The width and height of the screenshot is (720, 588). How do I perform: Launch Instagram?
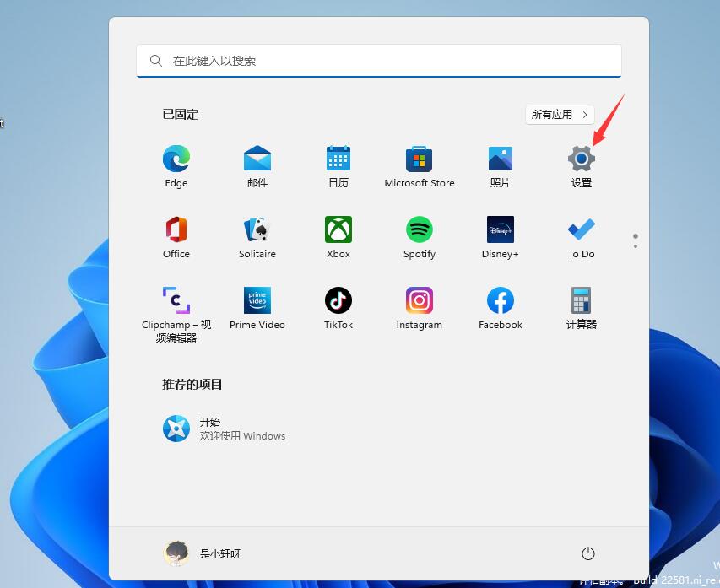pos(420,300)
